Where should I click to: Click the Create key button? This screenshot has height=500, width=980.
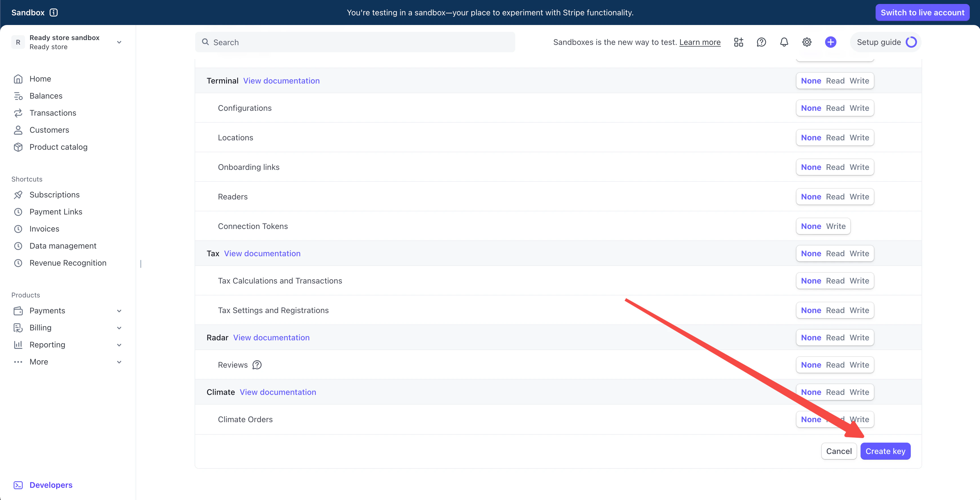tap(885, 451)
